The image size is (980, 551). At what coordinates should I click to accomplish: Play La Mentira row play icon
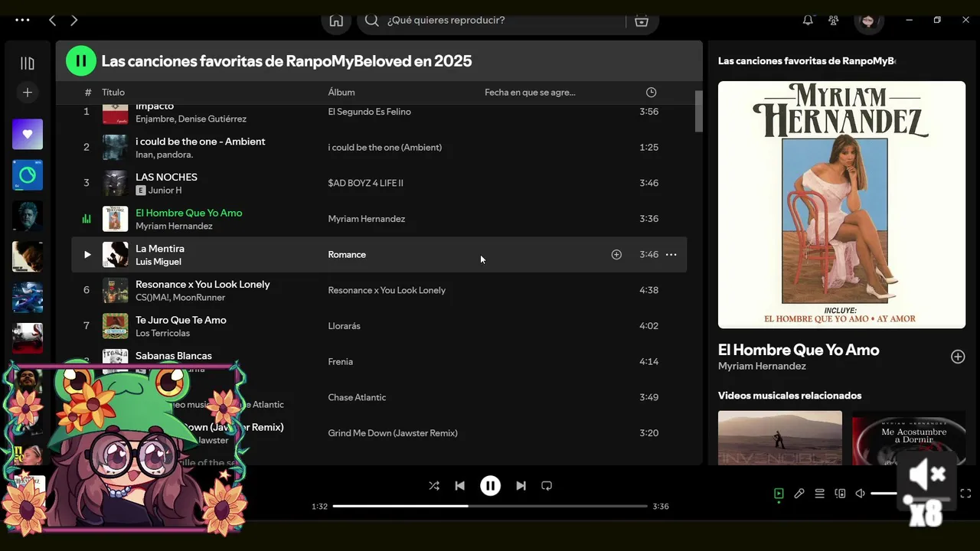(x=87, y=254)
